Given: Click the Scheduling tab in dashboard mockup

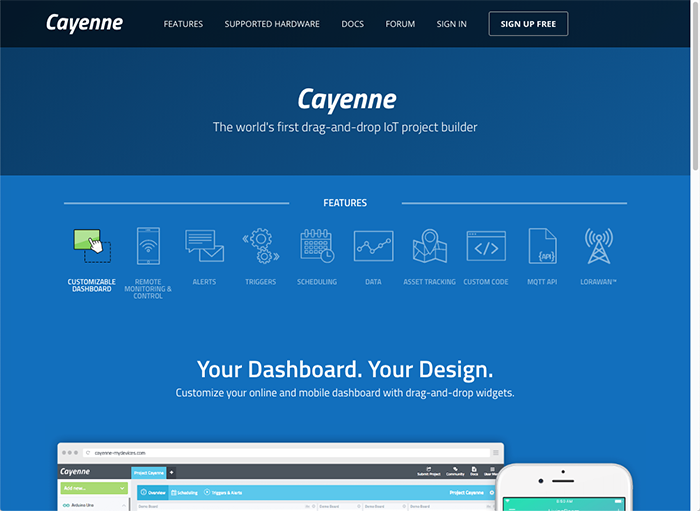Looking at the screenshot, I should click(184, 493).
